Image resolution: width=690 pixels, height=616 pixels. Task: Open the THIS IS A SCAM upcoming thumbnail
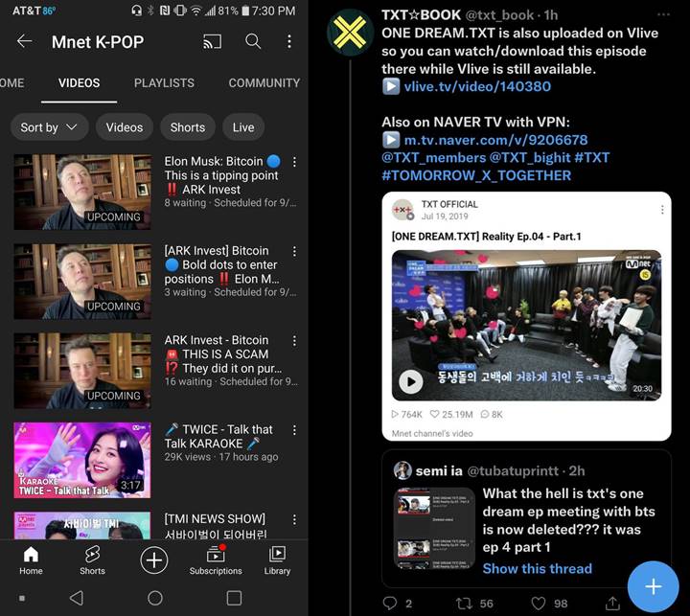click(x=82, y=371)
